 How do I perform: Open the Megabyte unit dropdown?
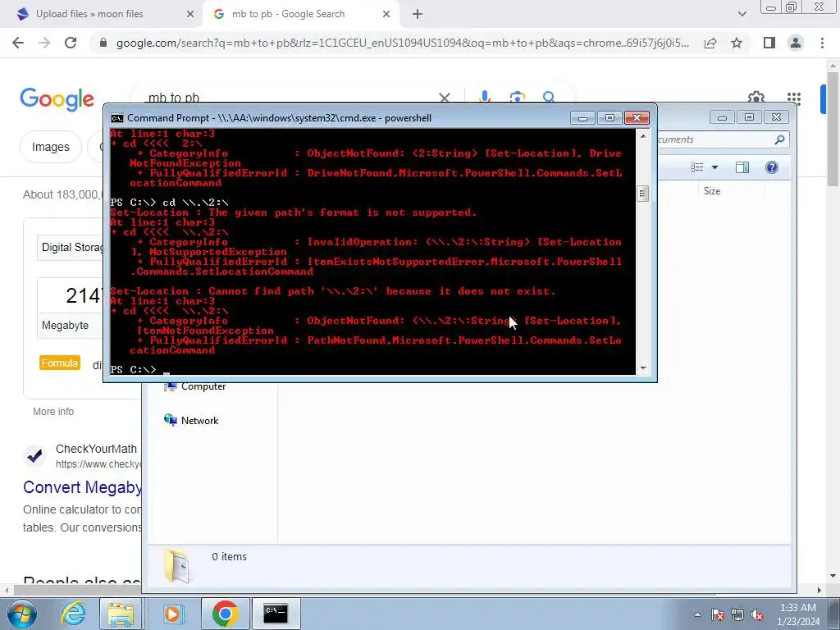[x=71, y=325]
